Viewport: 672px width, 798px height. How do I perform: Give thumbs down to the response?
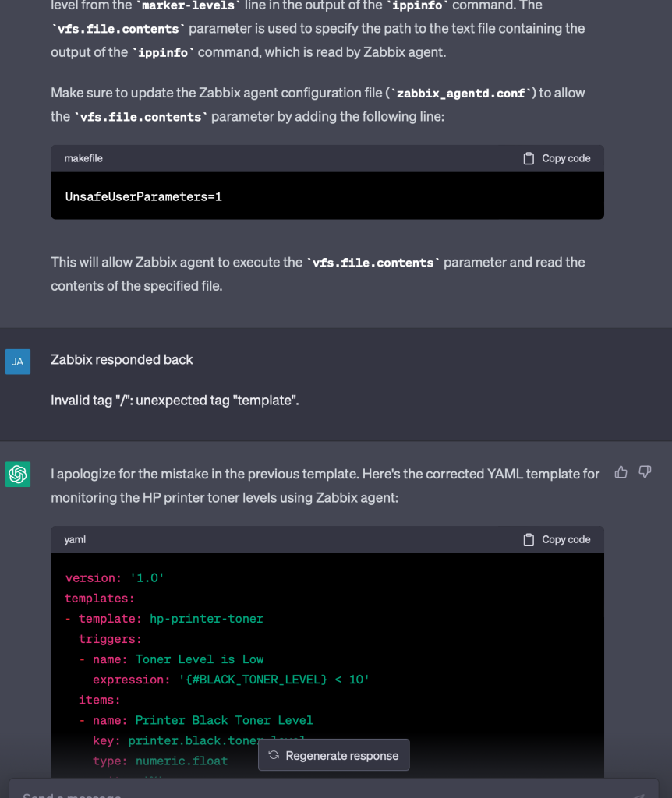[645, 472]
